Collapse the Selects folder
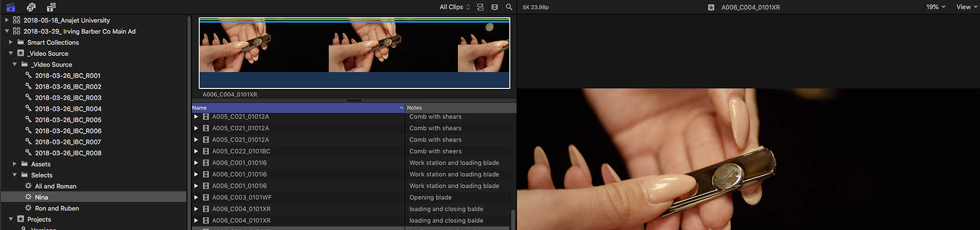The height and width of the screenshot is (230, 980). [x=15, y=175]
